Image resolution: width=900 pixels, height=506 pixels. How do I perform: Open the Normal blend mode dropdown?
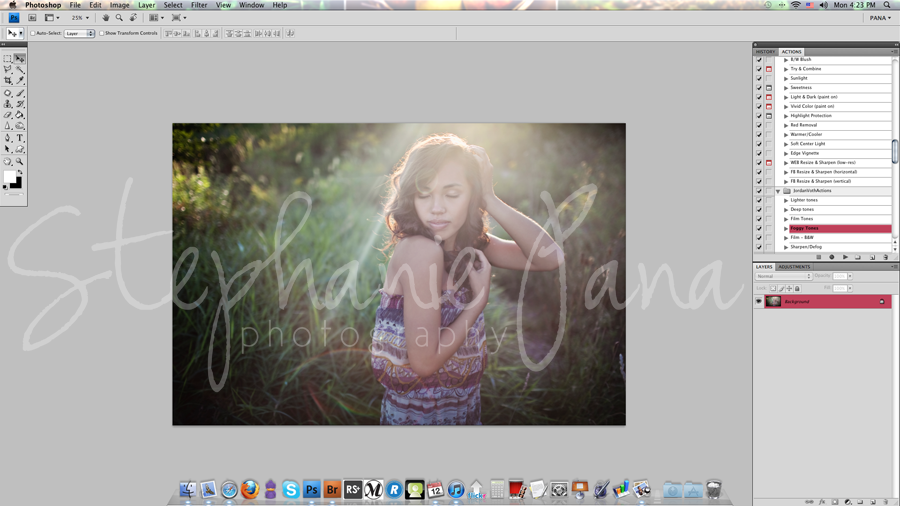pos(783,276)
